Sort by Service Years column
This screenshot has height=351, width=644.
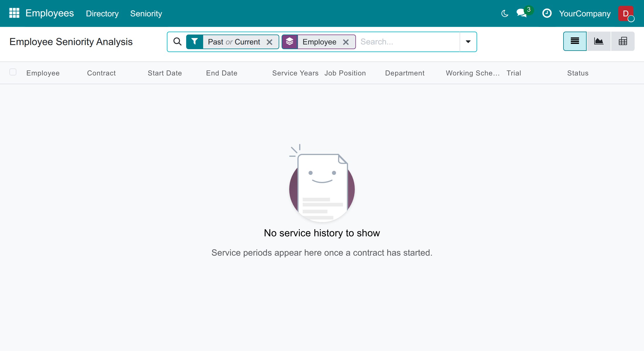coord(295,73)
